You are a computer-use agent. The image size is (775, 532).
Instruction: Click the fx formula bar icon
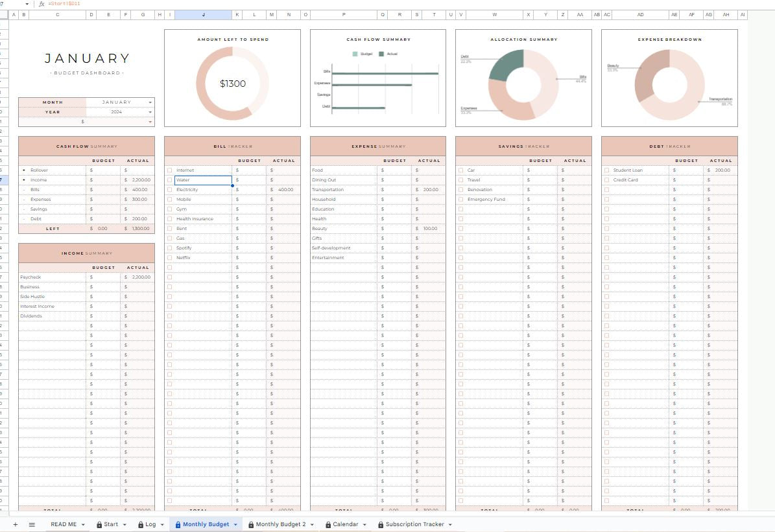(x=42, y=3)
